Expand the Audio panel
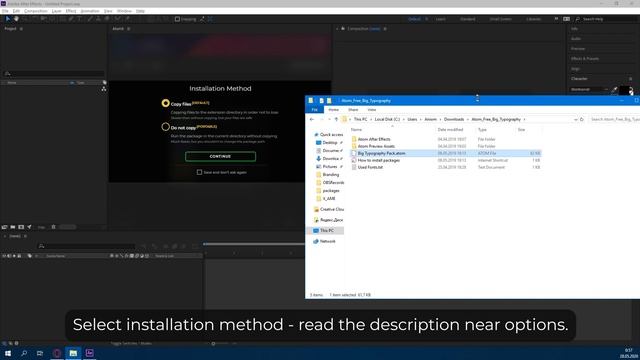Screen dimensions: 640x360 point(576,39)
